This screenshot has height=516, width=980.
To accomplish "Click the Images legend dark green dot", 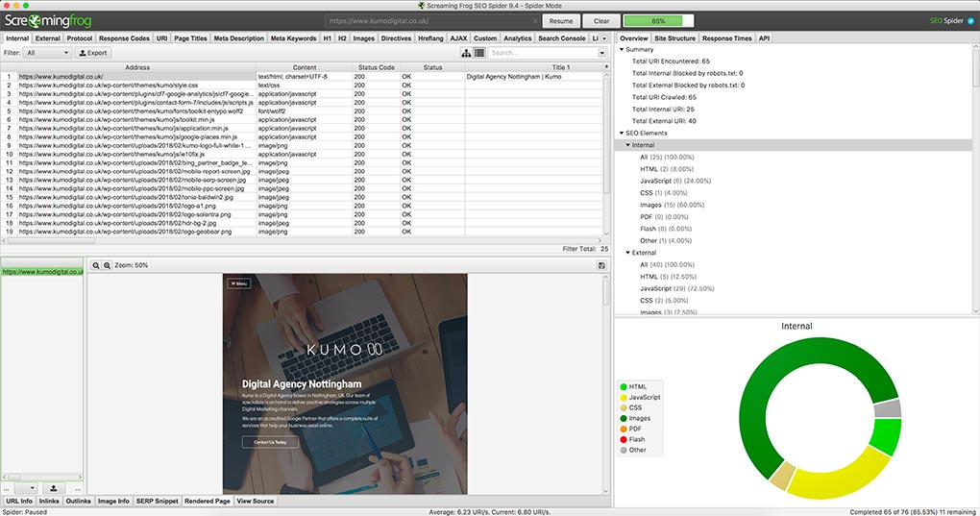I will pyautogui.click(x=624, y=419).
